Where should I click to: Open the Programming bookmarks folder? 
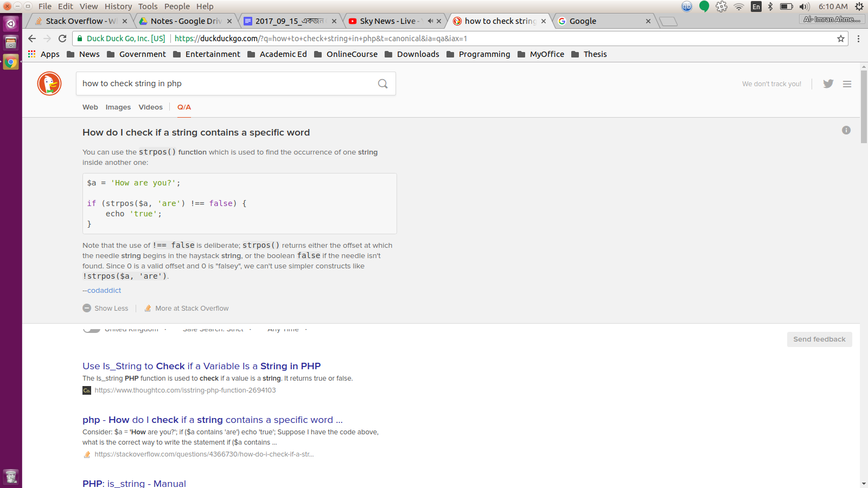click(x=478, y=54)
